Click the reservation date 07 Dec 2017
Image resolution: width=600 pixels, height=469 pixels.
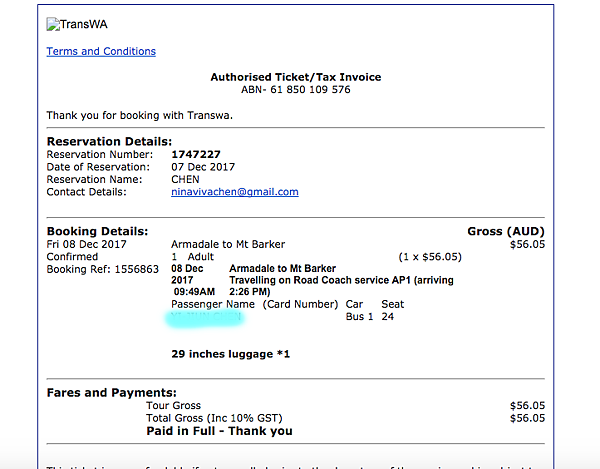tap(203, 167)
